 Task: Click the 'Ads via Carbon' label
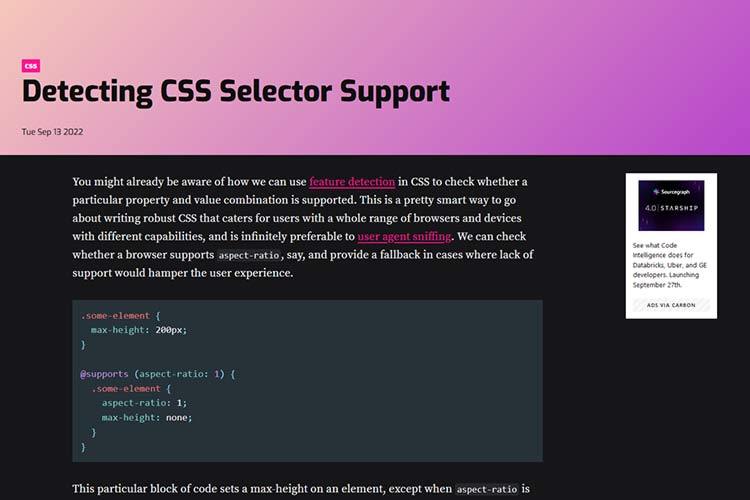tap(671, 304)
